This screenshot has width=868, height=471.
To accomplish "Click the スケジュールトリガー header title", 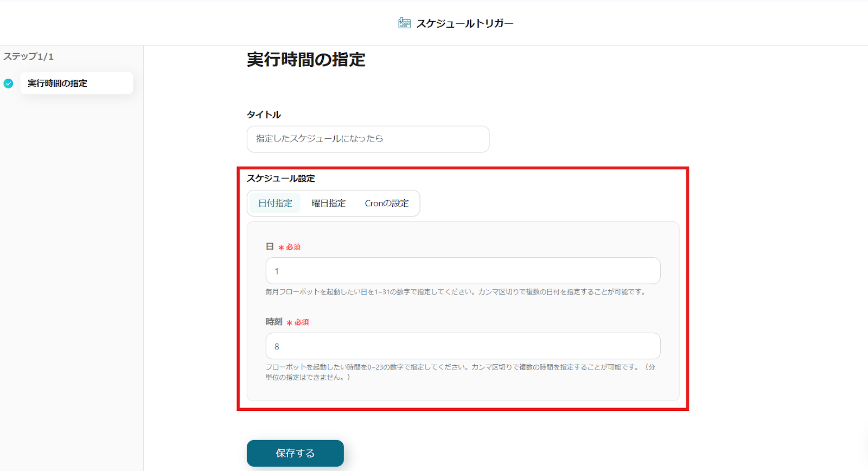I will [x=464, y=23].
